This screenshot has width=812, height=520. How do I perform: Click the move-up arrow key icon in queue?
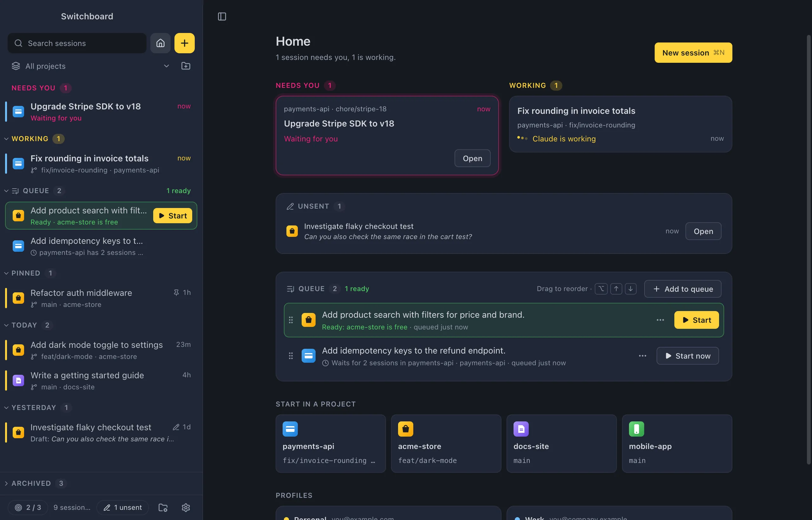(x=616, y=289)
